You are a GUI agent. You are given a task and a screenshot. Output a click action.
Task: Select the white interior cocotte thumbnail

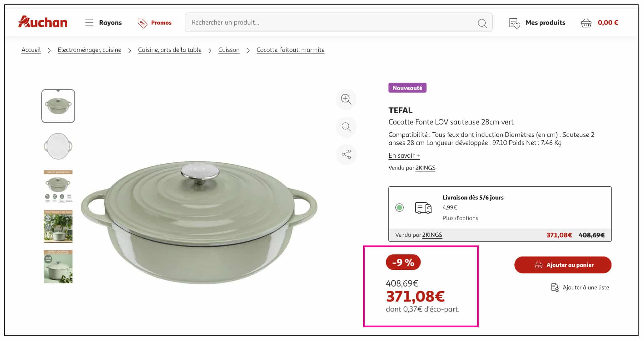[x=58, y=146]
